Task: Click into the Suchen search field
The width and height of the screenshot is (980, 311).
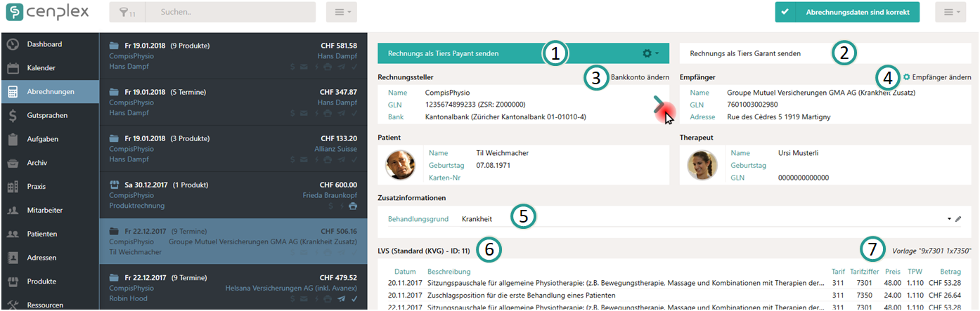Action: [232, 12]
